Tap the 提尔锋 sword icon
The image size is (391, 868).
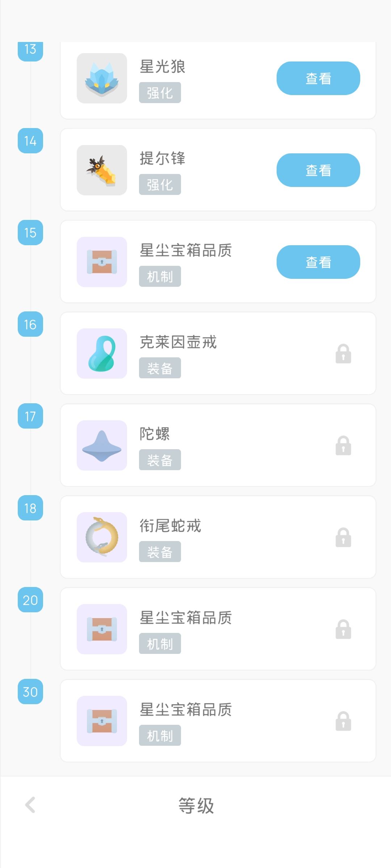(x=102, y=170)
